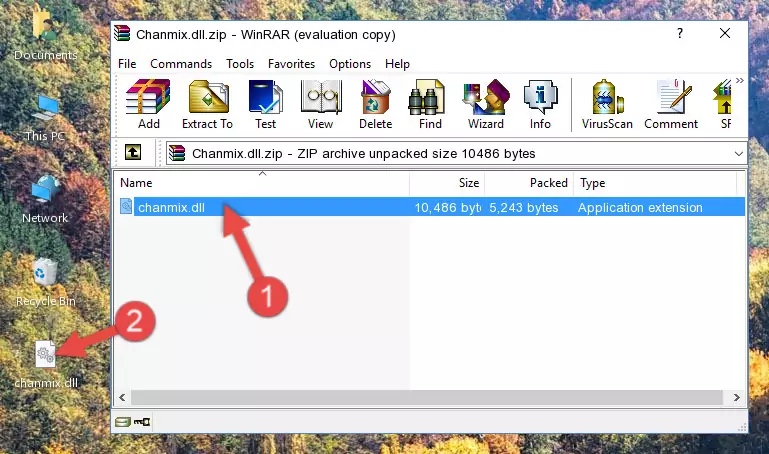Image resolution: width=769 pixels, height=454 pixels.
Task: Select the chanmix.dll file row
Action: coord(430,207)
